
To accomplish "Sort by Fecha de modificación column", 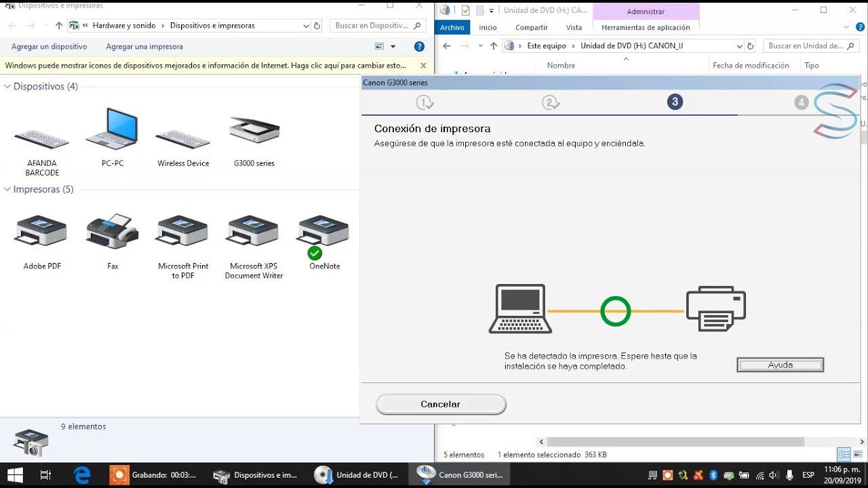I will 751,66.
